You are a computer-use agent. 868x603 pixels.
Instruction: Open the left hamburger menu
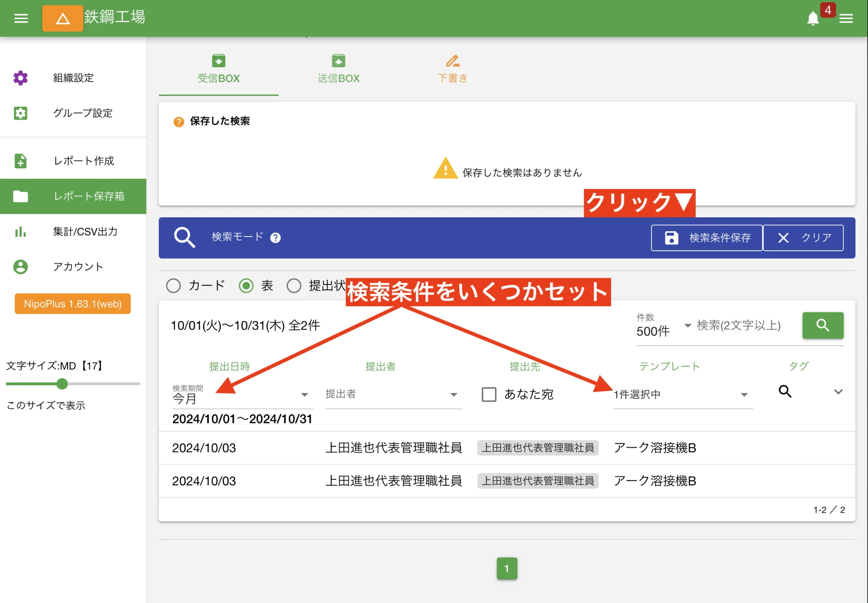(21, 18)
